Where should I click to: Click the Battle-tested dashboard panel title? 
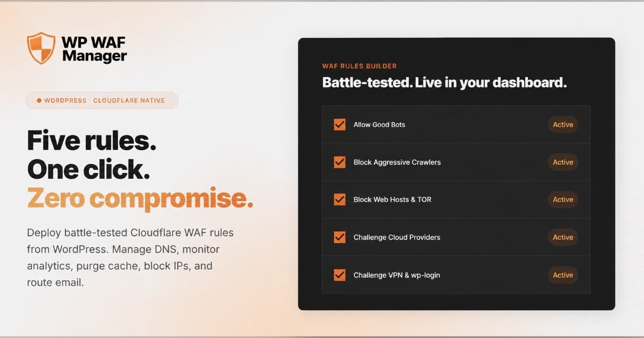pos(444,83)
